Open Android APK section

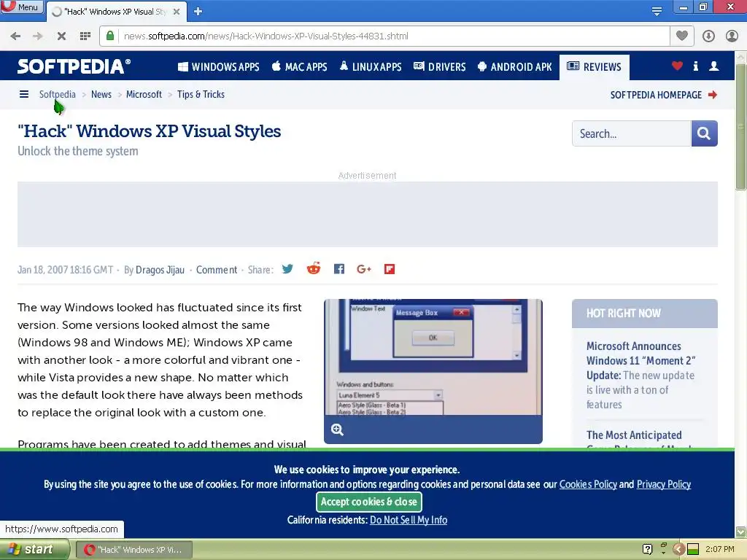pyautogui.click(x=514, y=66)
